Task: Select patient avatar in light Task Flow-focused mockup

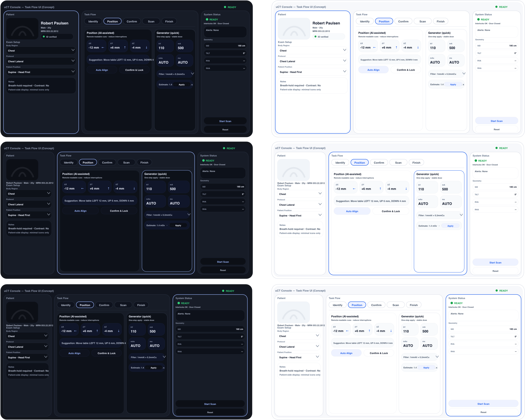Action: tap(293, 170)
